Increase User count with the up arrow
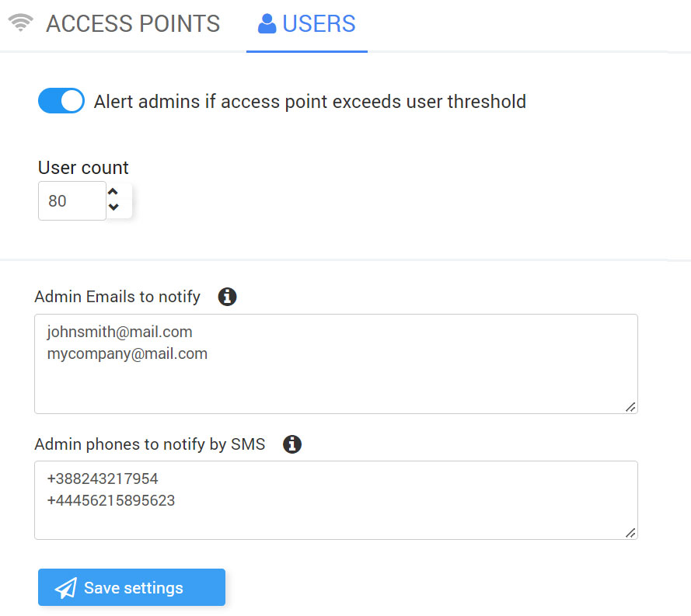 (x=114, y=192)
